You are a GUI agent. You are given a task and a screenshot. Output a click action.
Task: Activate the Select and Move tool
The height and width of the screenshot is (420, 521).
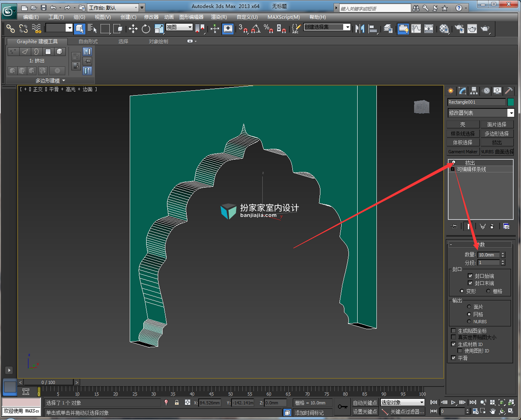(133, 28)
